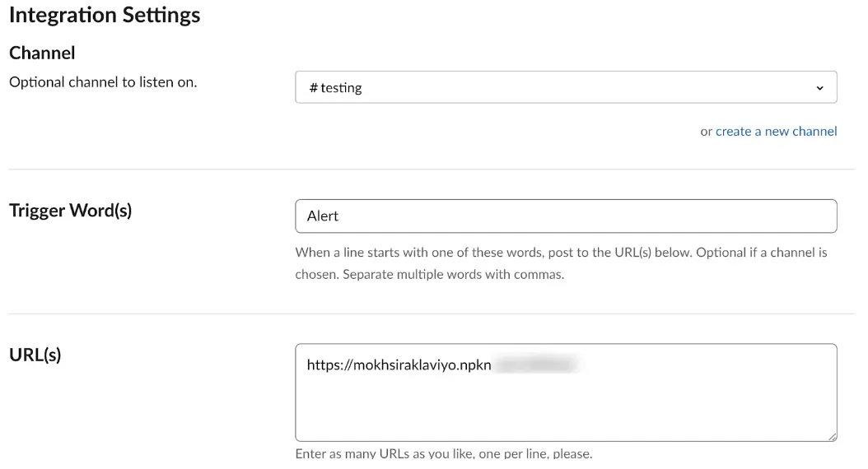Click "Optional channel to listen on" description

[103, 82]
